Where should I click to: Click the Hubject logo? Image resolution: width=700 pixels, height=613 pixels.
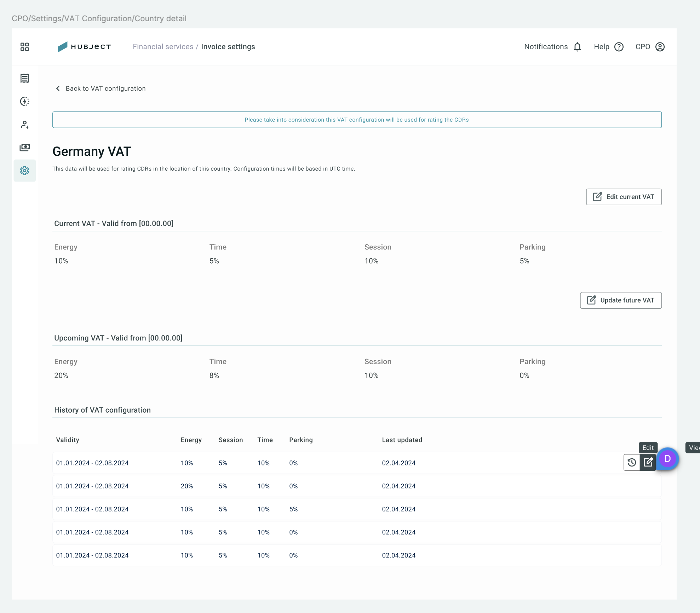pos(84,47)
